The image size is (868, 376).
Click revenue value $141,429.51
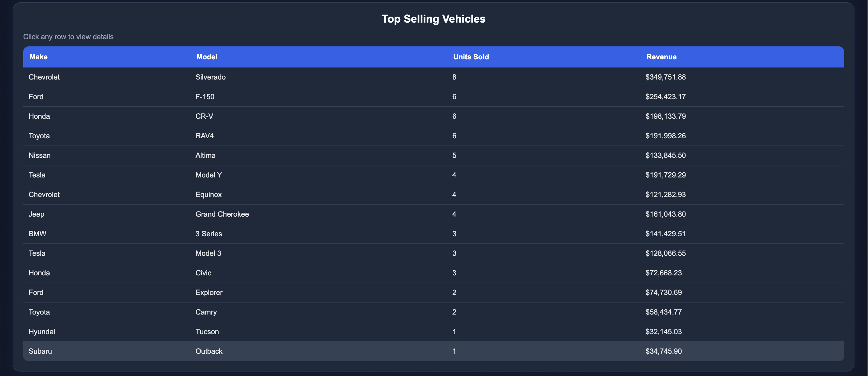[x=666, y=233]
